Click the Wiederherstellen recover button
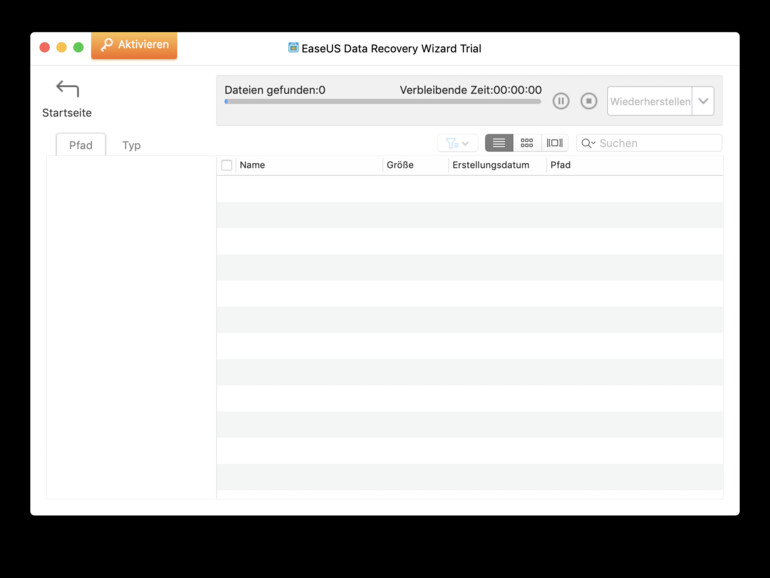Screen dimensions: 770x578 pos(650,101)
